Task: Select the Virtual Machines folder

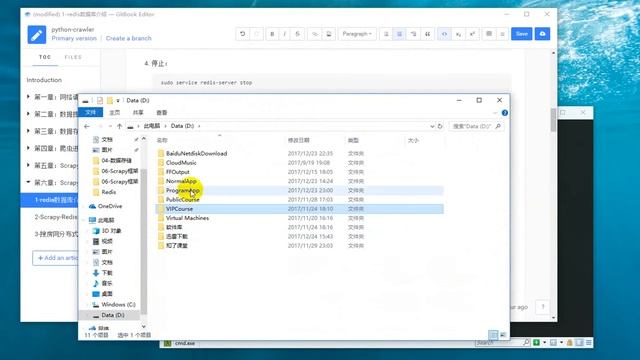Action: [x=187, y=218]
